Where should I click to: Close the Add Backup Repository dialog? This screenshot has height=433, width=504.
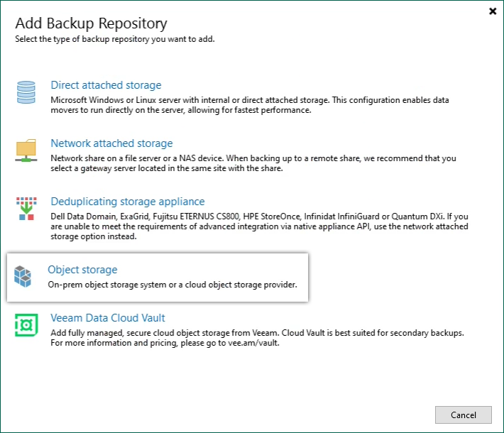493,11
